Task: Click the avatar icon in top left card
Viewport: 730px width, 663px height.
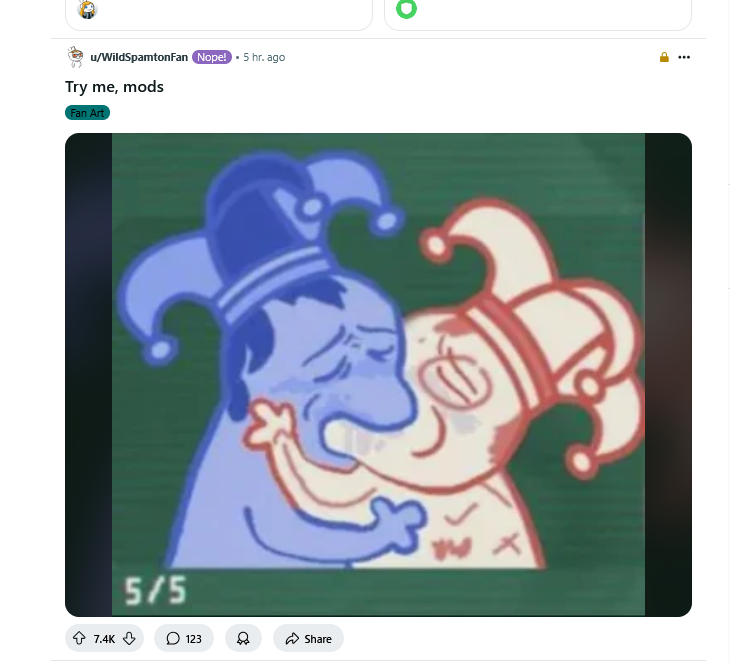Action: (x=87, y=9)
